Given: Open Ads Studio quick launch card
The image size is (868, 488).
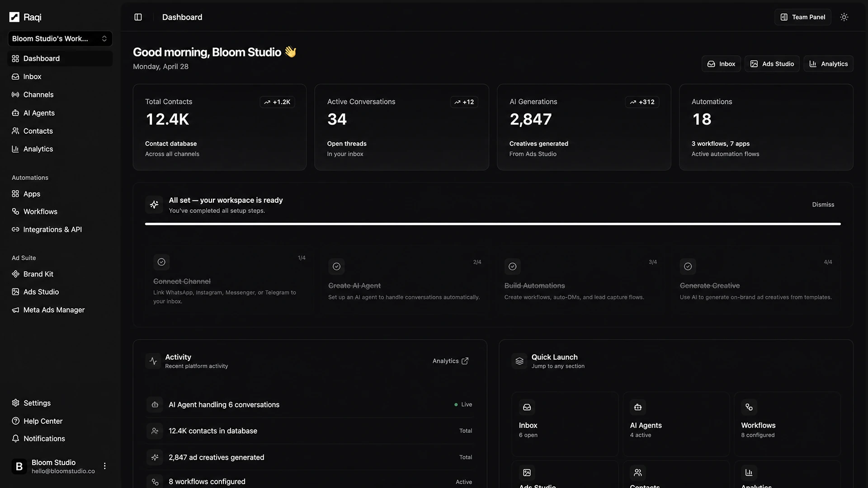Looking at the screenshot, I should point(565,474).
